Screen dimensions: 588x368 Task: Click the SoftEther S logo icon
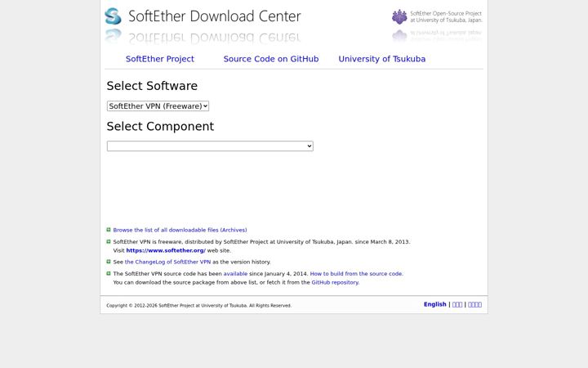[x=113, y=16]
